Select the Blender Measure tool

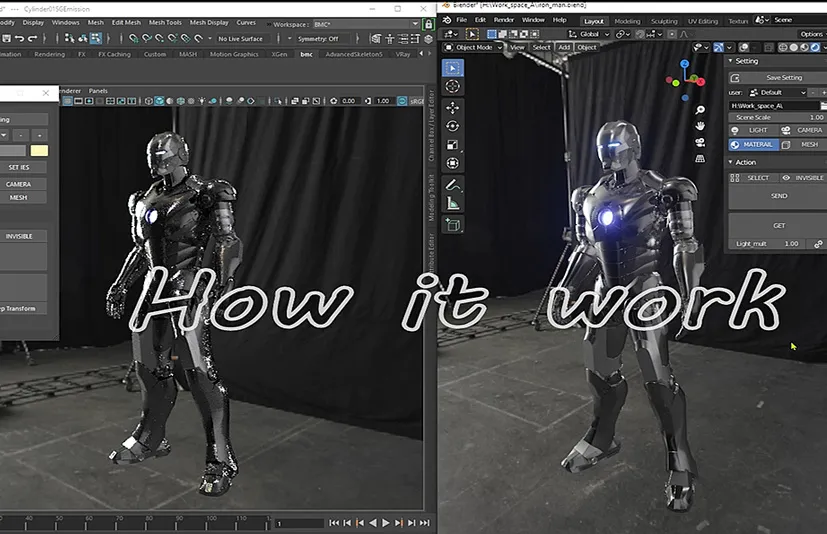pos(452,203)
